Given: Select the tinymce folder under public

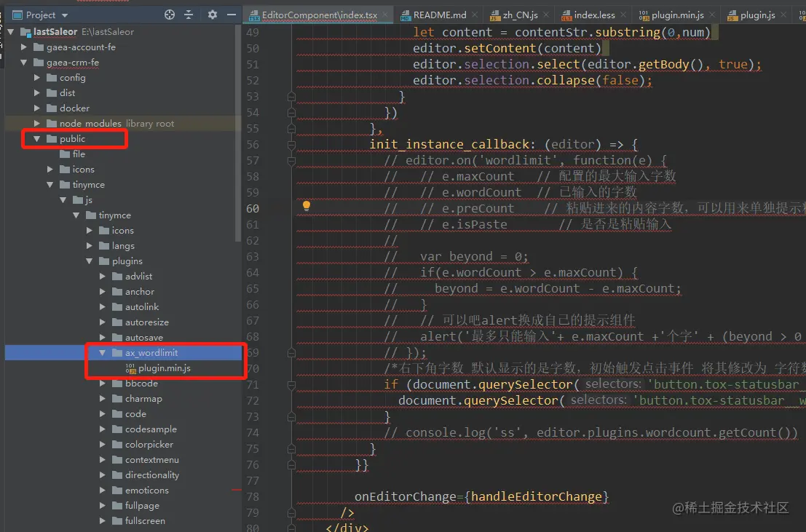Looking at the screenshot, I should (x=82, y=185).
